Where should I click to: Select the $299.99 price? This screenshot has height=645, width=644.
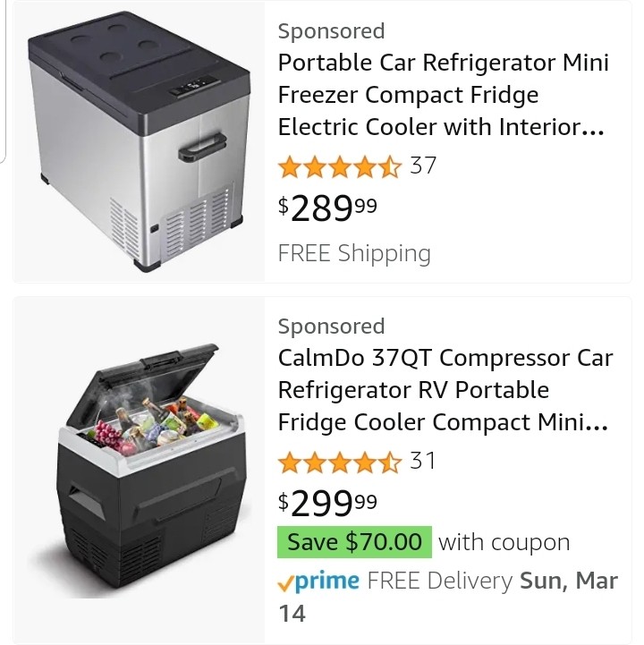click(x=327, y=504)
